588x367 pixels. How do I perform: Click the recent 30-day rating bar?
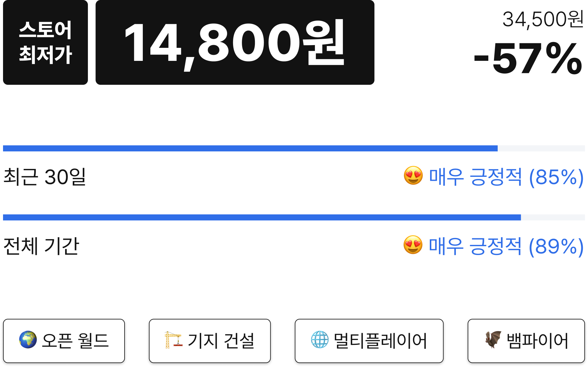(294, 148)
